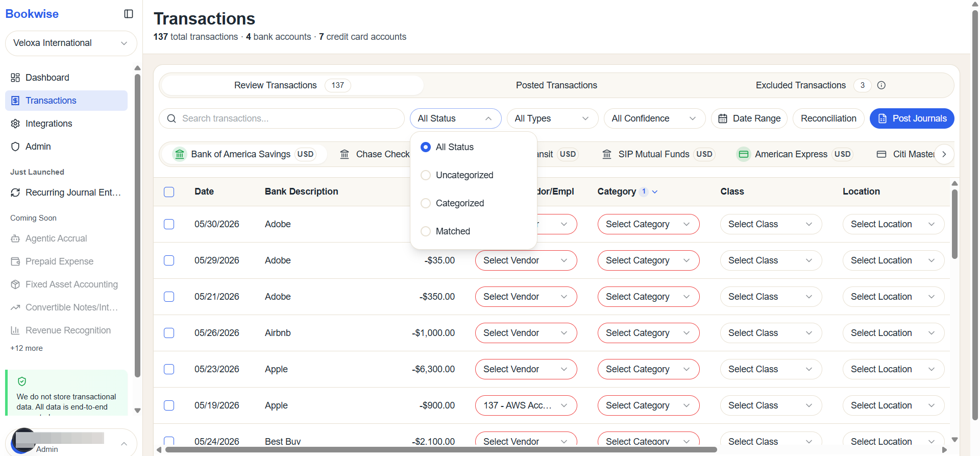
Task: Click the Post Journals button
Action: click(912, 118)
